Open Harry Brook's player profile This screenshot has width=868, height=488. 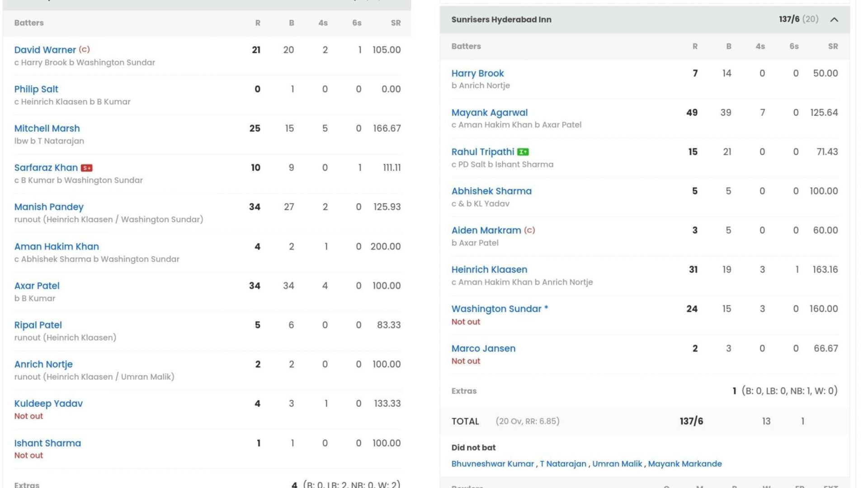[x=477, y=73]
